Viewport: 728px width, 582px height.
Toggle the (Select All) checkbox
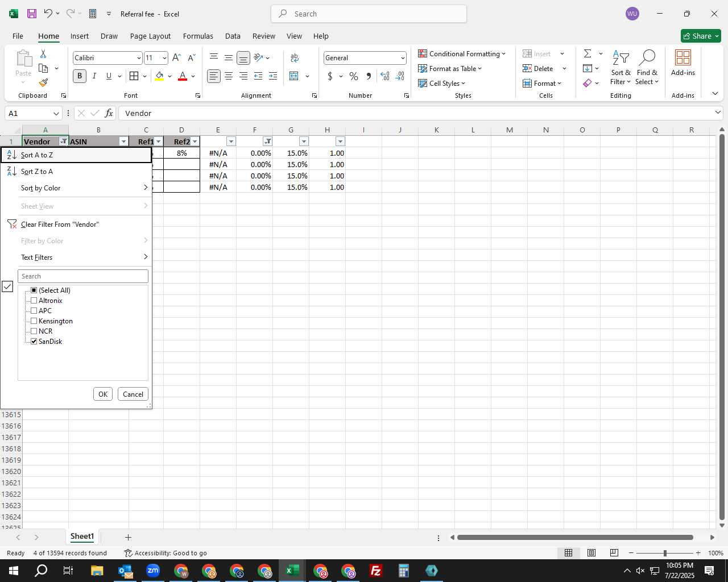[x=34, y=290]
